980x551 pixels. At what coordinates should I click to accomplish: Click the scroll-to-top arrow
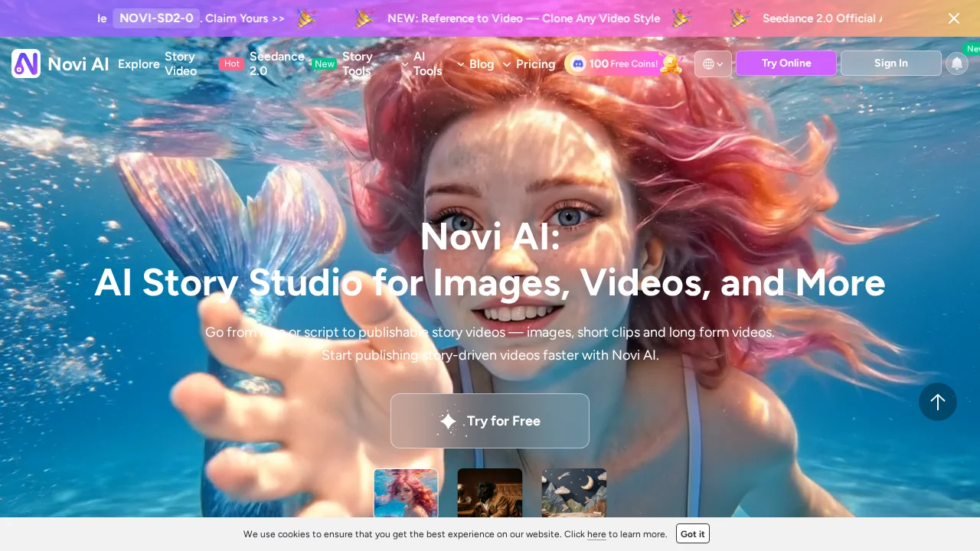pyautogui.click(x=938, y=402)
